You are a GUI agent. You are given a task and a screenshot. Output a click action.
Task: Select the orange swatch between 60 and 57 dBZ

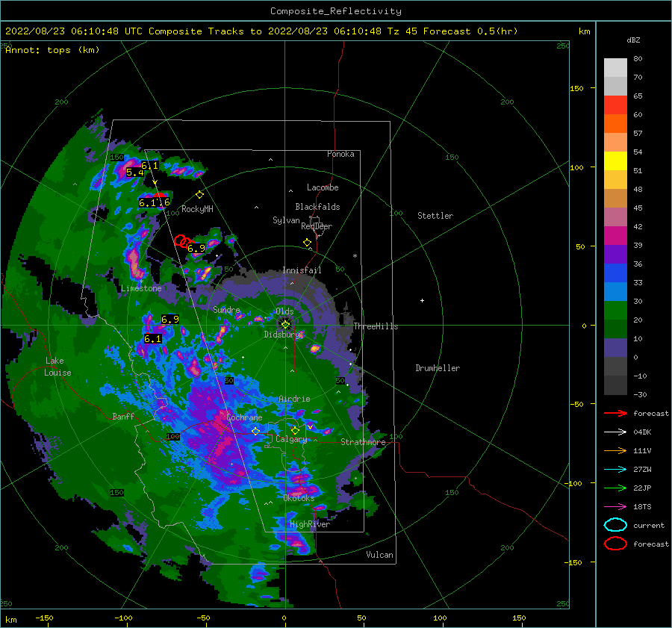click(615, 123)
